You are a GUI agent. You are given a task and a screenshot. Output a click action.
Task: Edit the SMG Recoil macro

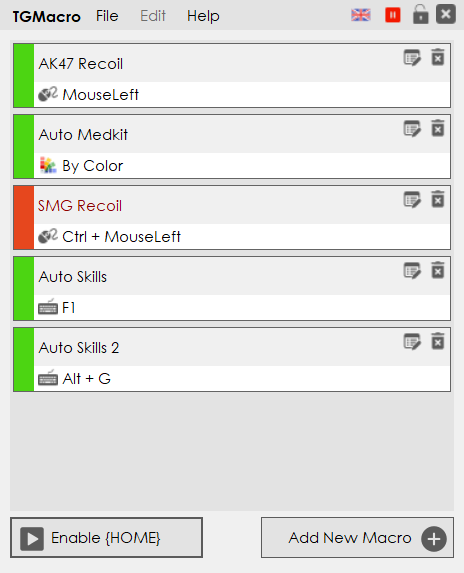click(412, 200)
